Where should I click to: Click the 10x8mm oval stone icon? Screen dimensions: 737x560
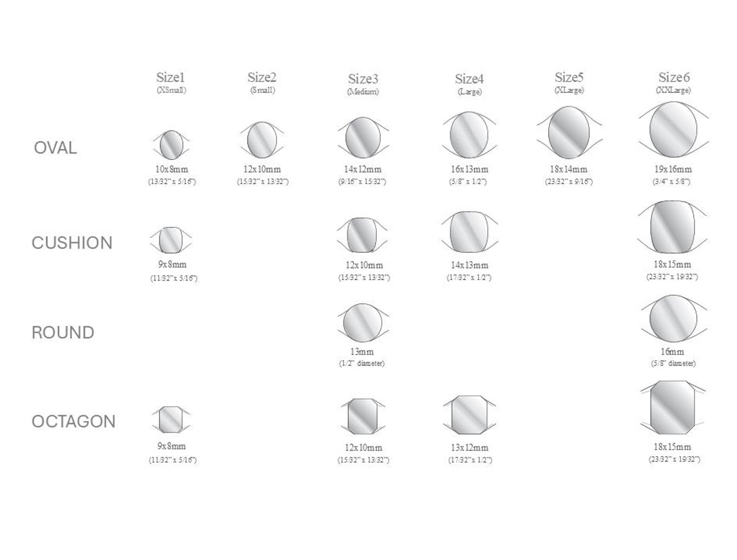[x=171, y=145]
